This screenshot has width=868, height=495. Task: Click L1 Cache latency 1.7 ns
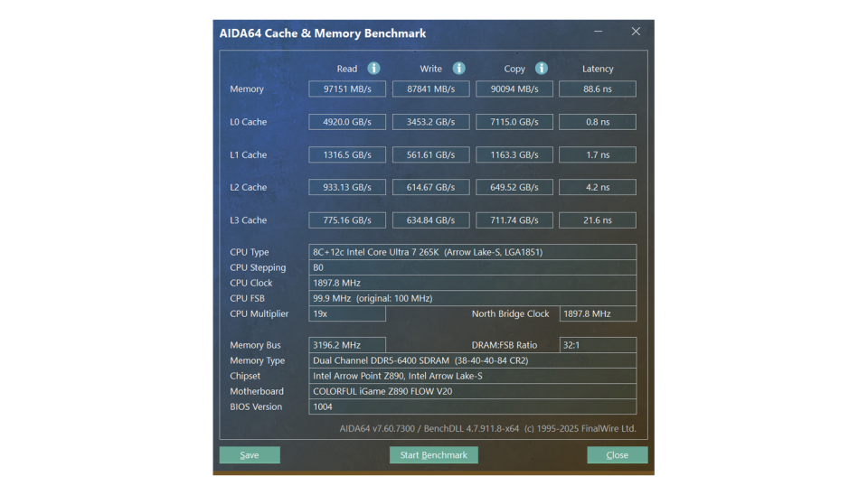pos(598,154)
